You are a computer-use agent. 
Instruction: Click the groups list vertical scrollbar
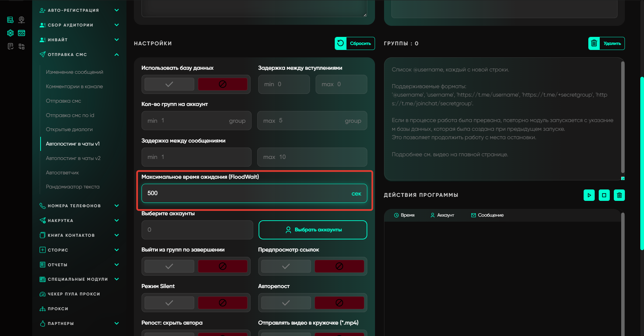623,117
